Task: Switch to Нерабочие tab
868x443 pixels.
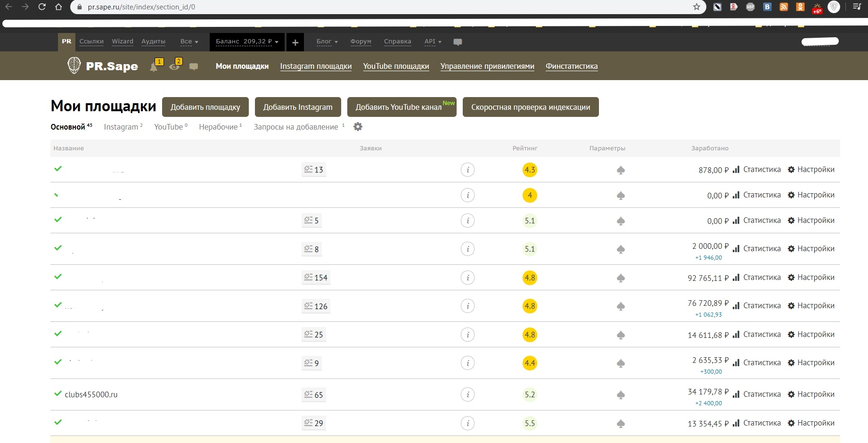Action: [221, 127]
